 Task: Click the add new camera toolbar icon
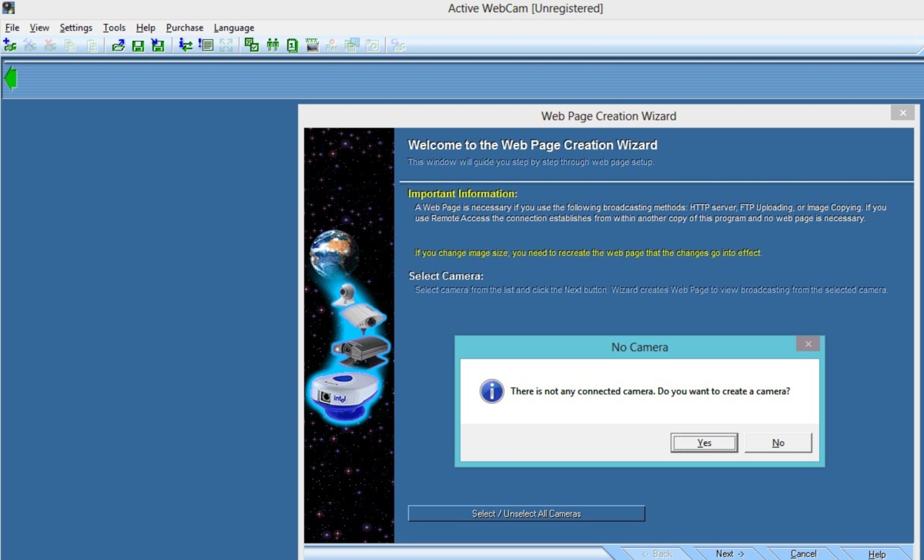tap(9, 45)
